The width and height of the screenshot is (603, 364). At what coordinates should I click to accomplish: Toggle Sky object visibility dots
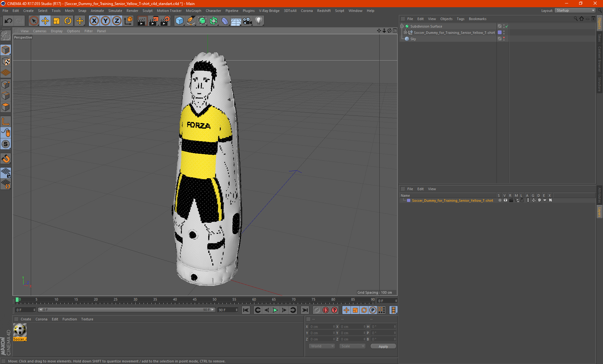point(504,39)
